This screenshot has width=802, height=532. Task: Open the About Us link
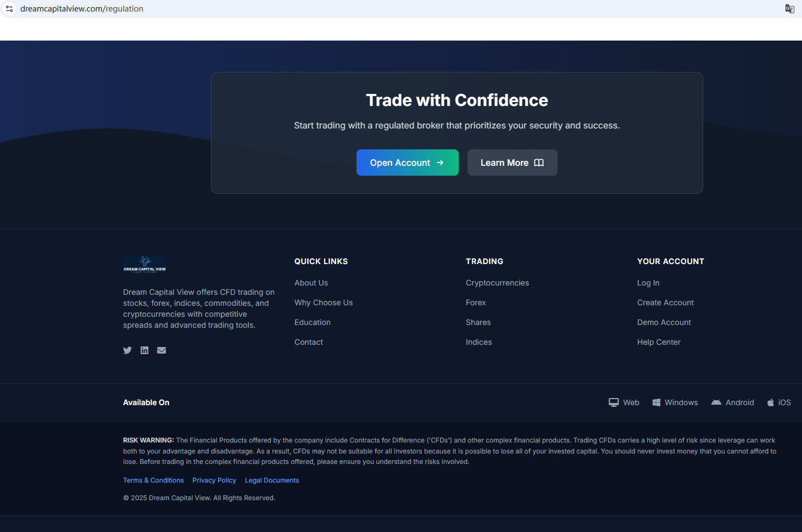pyautogui.click(x=311, y=283)
